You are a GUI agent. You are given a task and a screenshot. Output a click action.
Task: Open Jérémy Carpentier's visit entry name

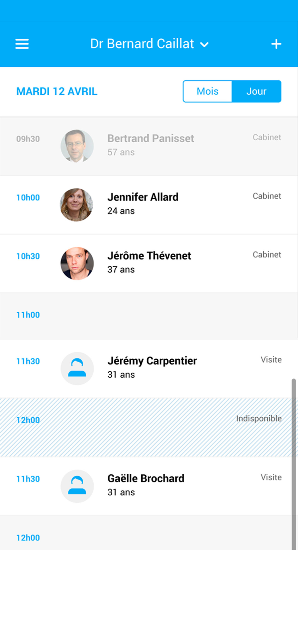tap(152, 361)
